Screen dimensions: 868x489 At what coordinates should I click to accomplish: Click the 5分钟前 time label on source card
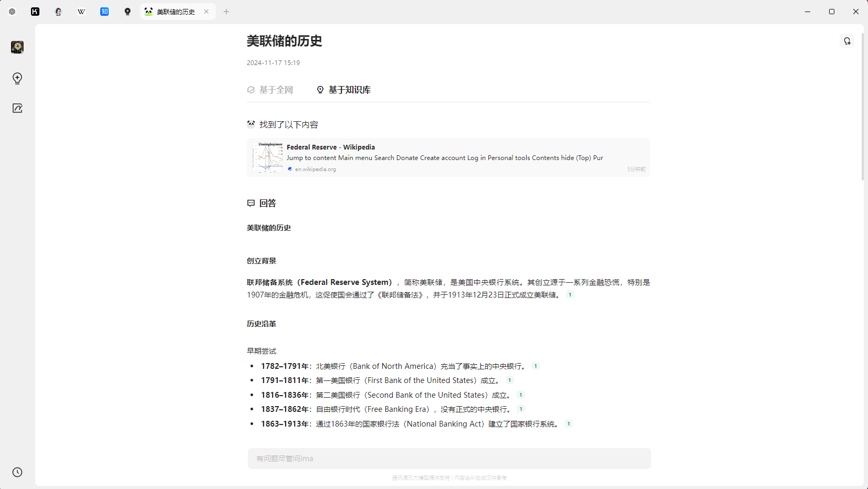click(x=636, y=169)
